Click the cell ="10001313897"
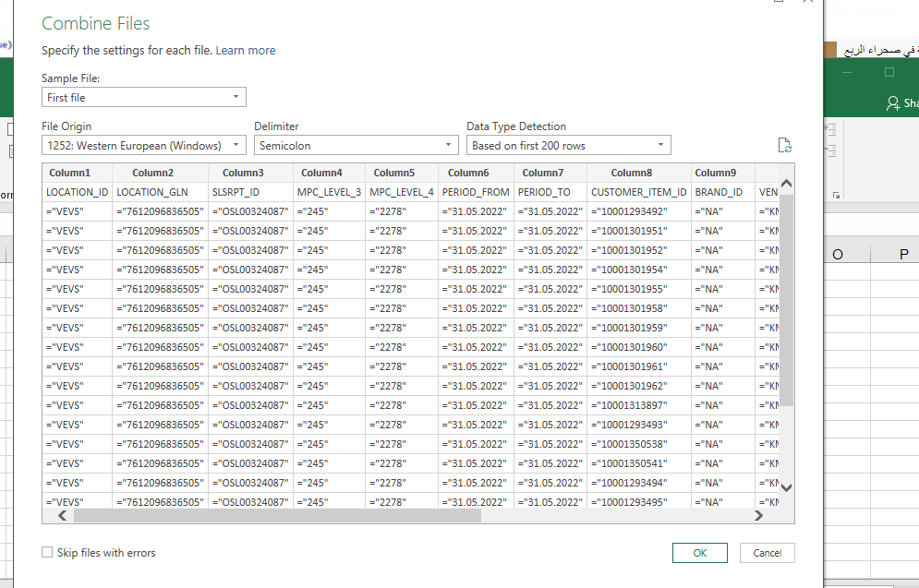This screenshot has height=588, width=919. pyautogui.click(x=639, y=404)
